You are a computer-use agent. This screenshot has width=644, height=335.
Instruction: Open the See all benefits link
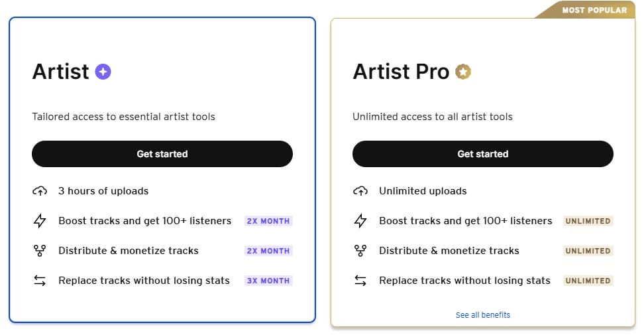pyautogui.click(x=483, y=315)
